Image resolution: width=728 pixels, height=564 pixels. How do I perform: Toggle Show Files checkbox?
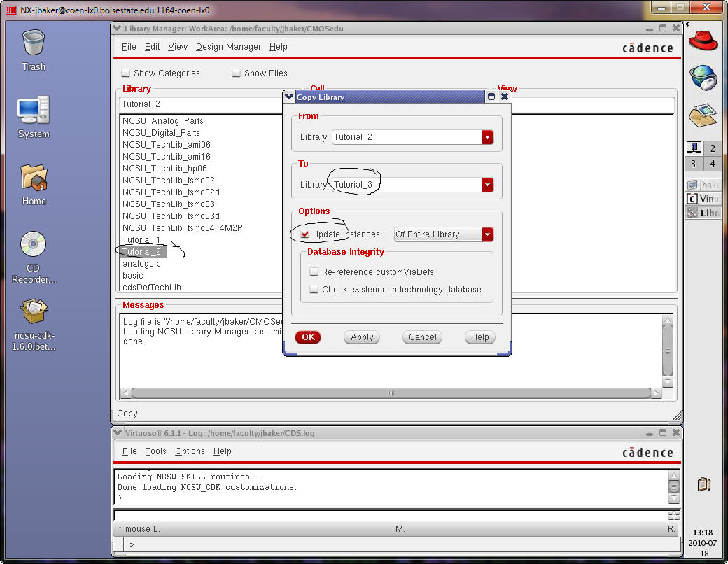click(x=236, y=73)
